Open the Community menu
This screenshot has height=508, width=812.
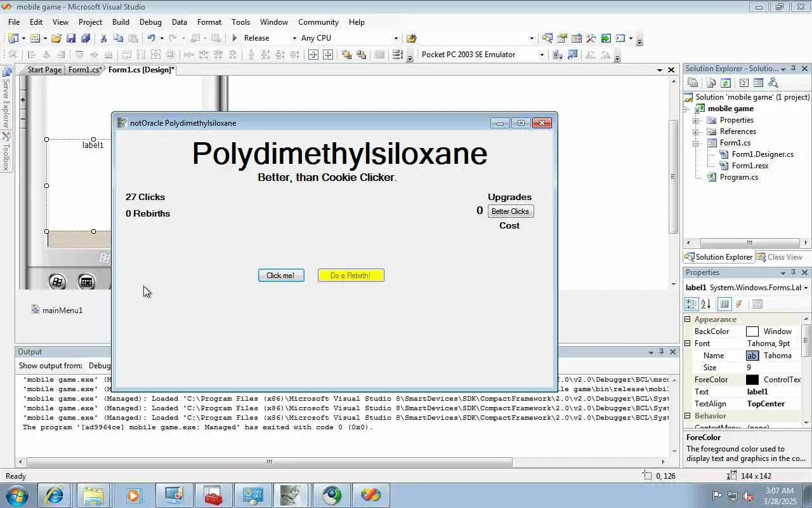(318, 22)
